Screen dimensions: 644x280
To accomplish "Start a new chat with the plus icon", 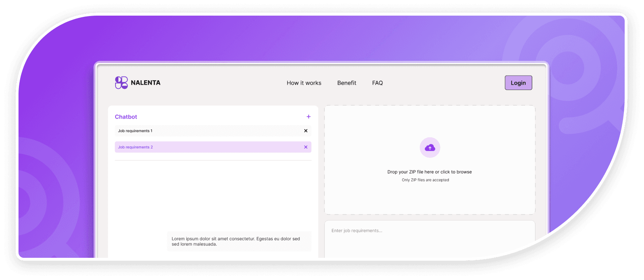I will 308,116.
